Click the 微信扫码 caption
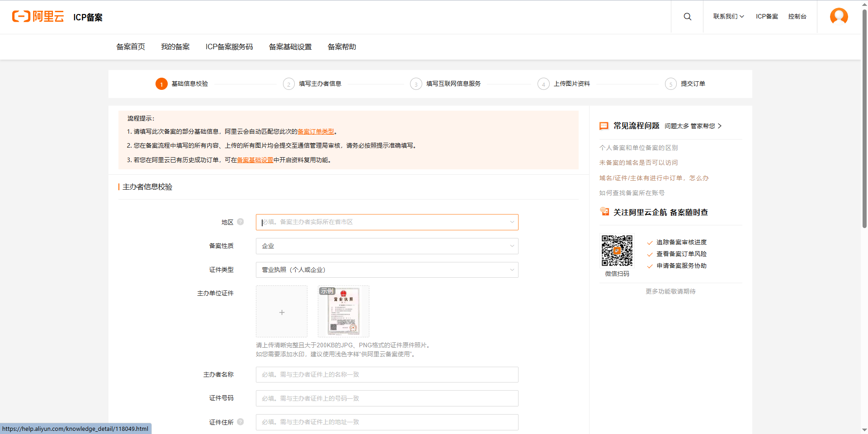 click(x=617, y=274)
